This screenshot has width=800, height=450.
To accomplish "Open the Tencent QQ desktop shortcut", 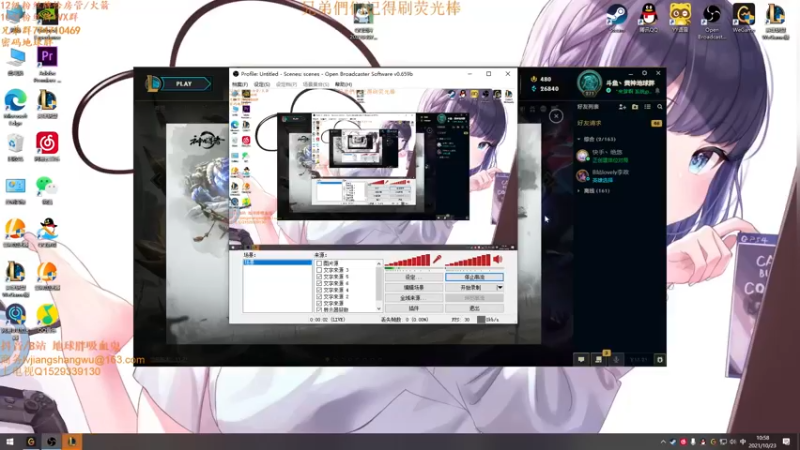I will pos(648,18).
